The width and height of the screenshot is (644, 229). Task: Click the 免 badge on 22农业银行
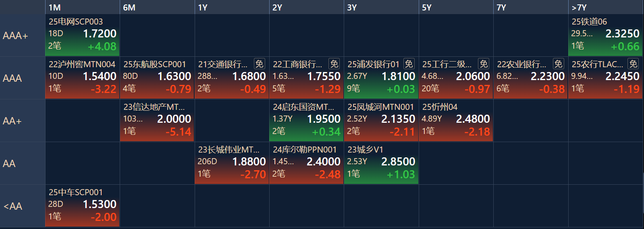click(x=558, y=64)
